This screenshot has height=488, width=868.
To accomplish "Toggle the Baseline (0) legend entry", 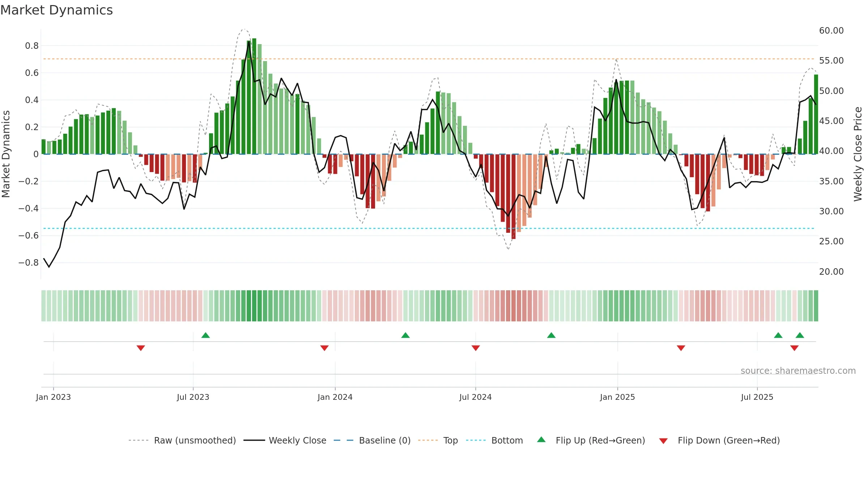I will point(372,440).
